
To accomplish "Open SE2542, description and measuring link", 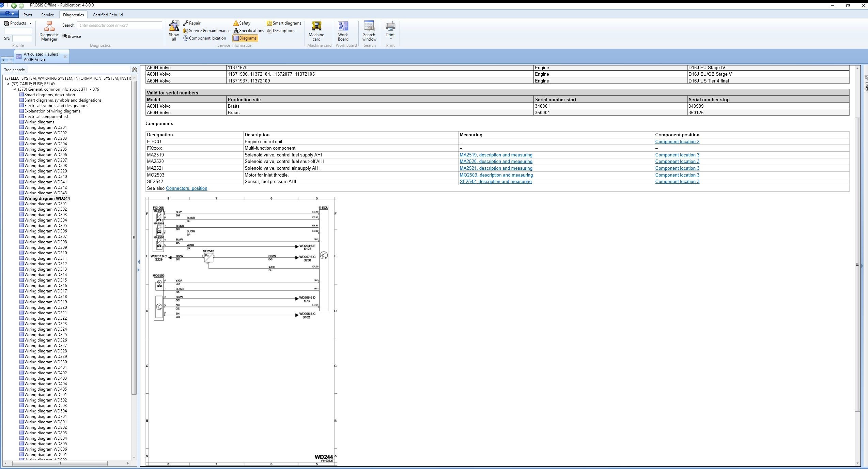I will (x=496, y=182).
